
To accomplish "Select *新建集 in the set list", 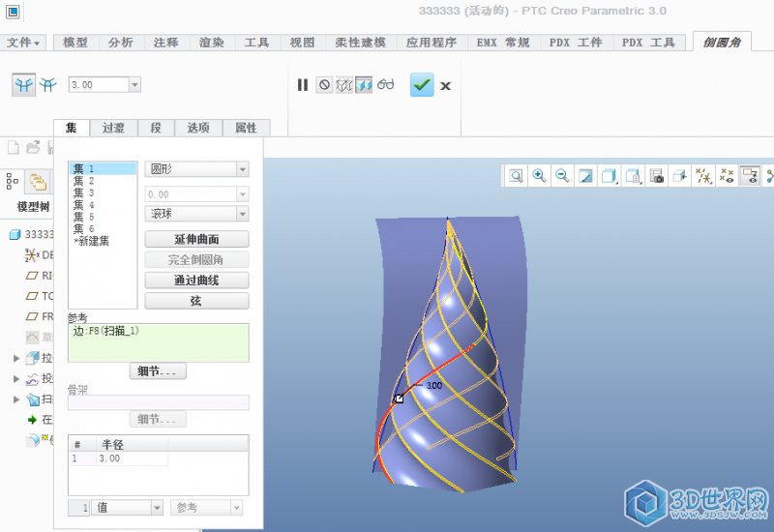I will 103,241.
